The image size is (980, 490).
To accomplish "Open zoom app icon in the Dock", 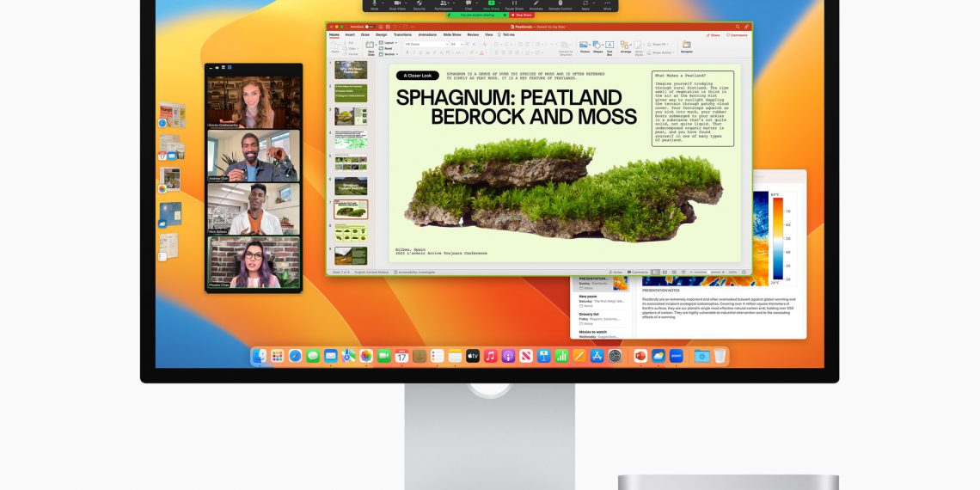I will click(676, 356).
